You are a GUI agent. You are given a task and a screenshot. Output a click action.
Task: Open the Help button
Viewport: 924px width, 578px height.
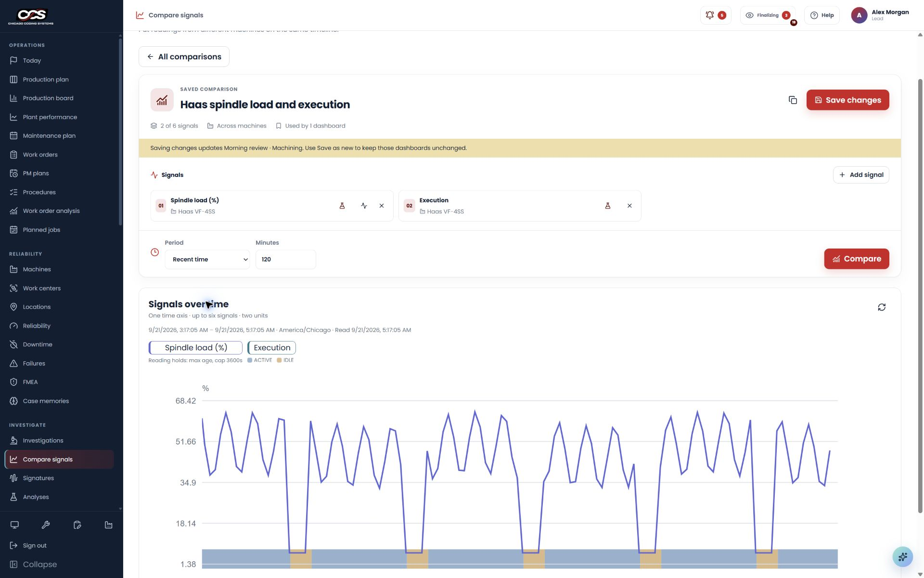pos(822,15)
